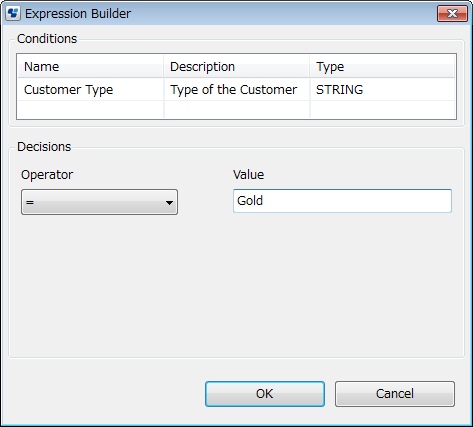
Task: Cancel the Expression Builder dialog
Action: (x=395, y=394)
